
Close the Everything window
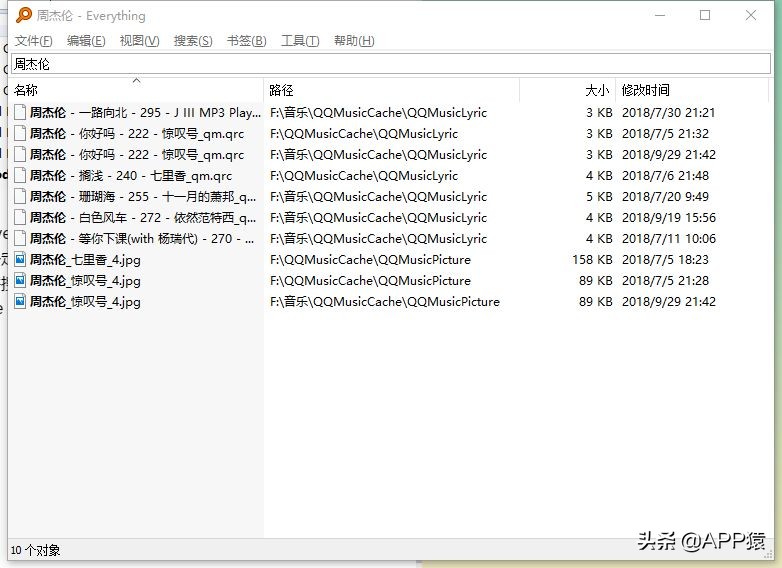pyautogui.click(x=751, y=15)
